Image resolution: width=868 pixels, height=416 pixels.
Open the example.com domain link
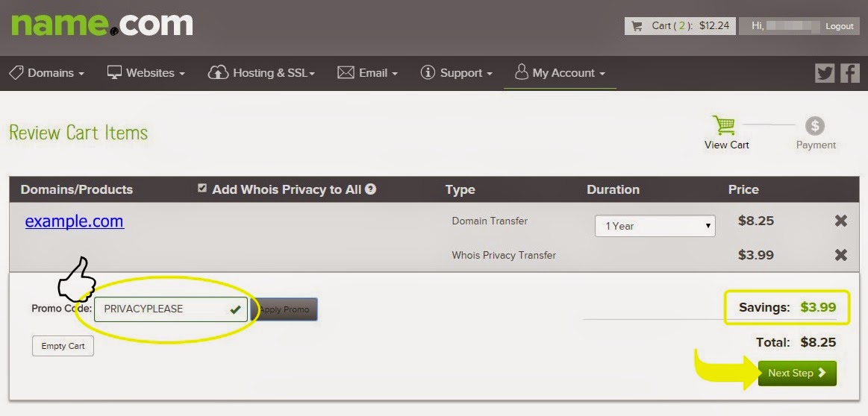pyautogui.click(x=74, y=221)
